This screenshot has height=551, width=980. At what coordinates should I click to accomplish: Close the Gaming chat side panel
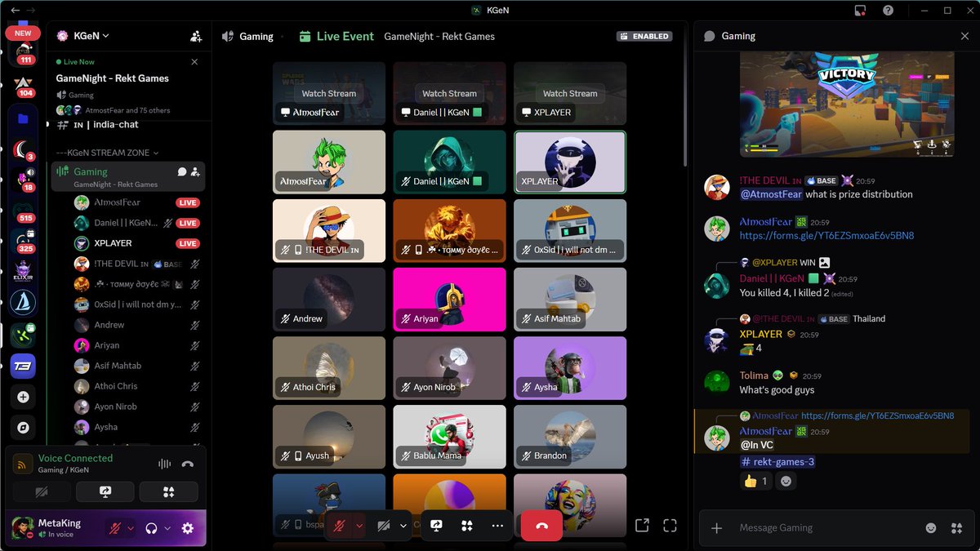point(964,36)
